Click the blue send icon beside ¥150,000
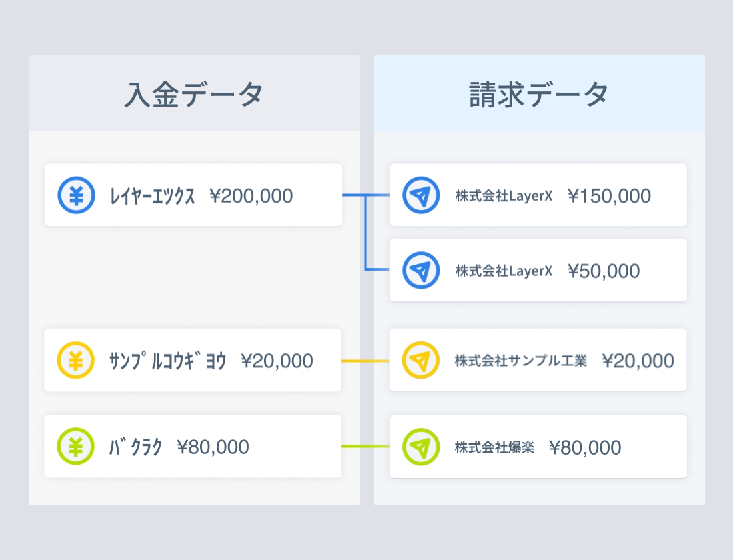The image size is (733, 560). pyautogui.click(x=421, y=195)
